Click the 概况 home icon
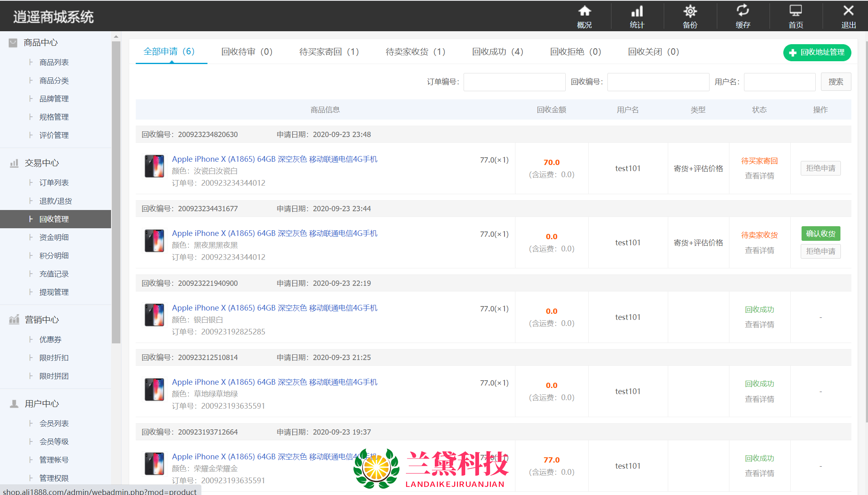This screenshot has height=495, width=868. point(584,11)
